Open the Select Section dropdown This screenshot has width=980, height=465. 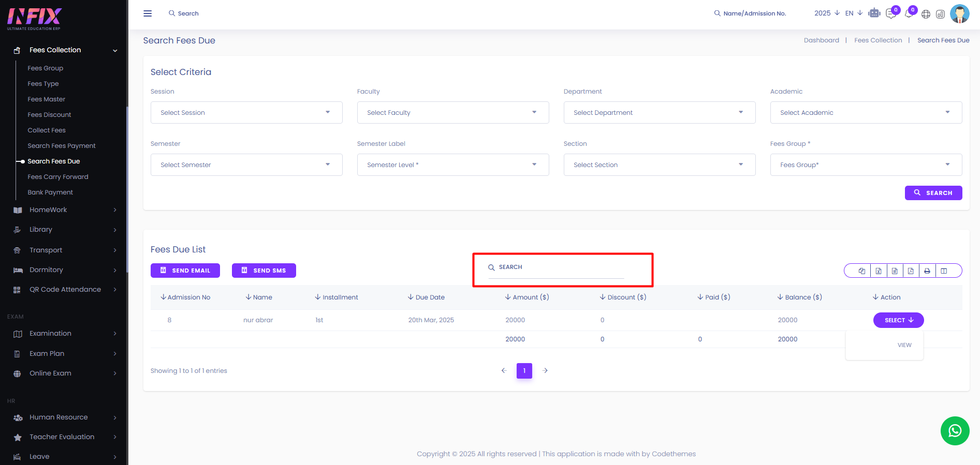[x=660, y=165]
